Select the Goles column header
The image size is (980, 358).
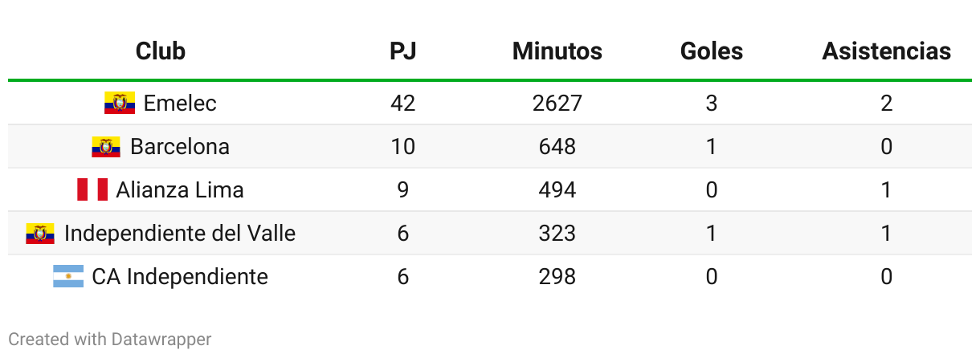pyautogui.click(x=712, y=51)
